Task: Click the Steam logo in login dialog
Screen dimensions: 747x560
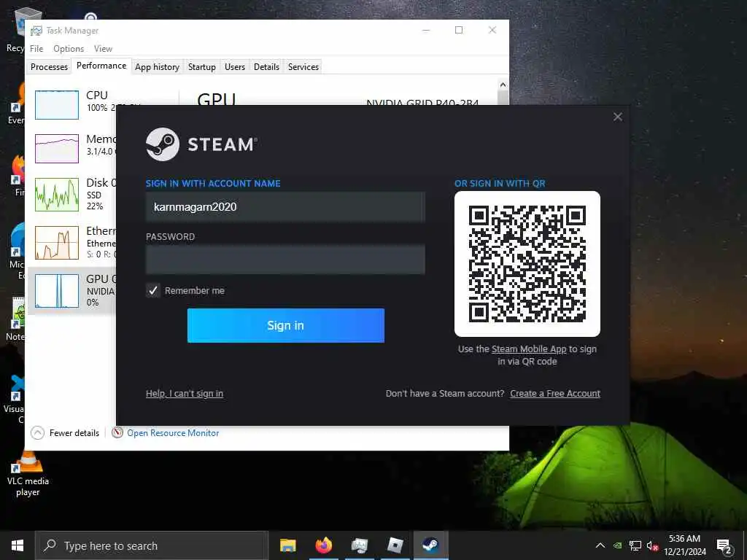Action: (x=163, y=144)
